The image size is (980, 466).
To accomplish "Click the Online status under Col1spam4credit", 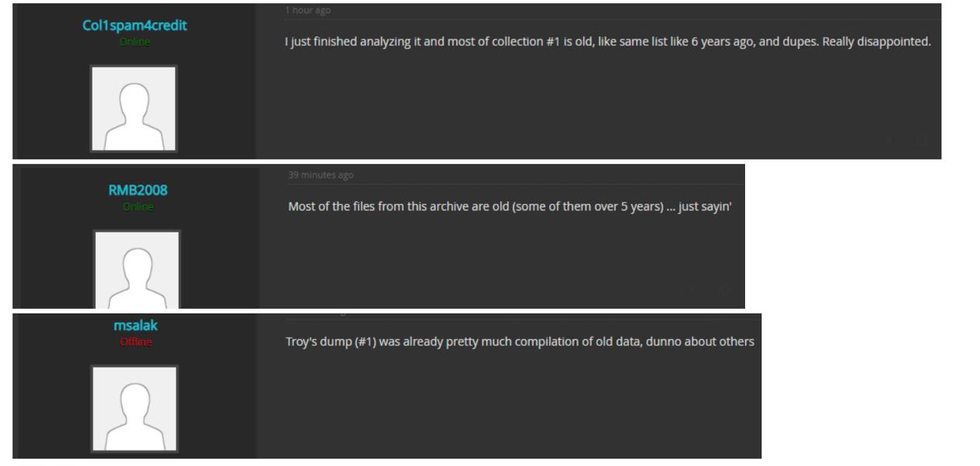I will tap(135, 41).
